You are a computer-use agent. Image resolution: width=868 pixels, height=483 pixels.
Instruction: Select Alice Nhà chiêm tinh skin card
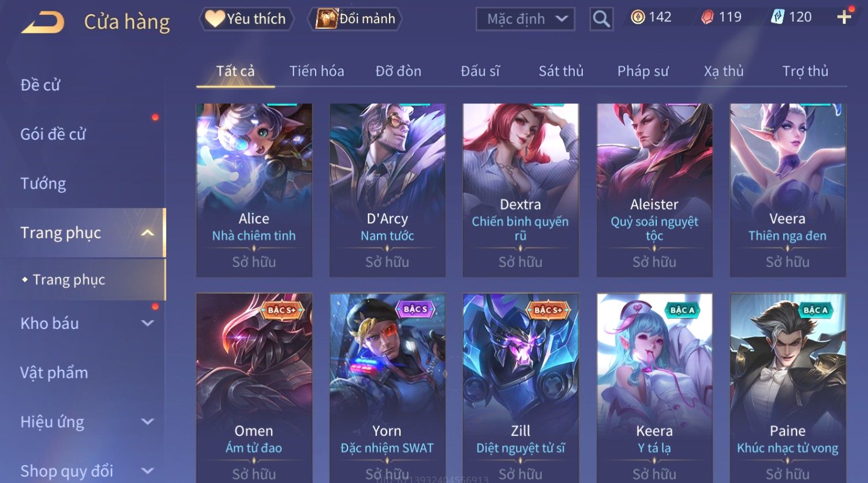pos(254,190)
